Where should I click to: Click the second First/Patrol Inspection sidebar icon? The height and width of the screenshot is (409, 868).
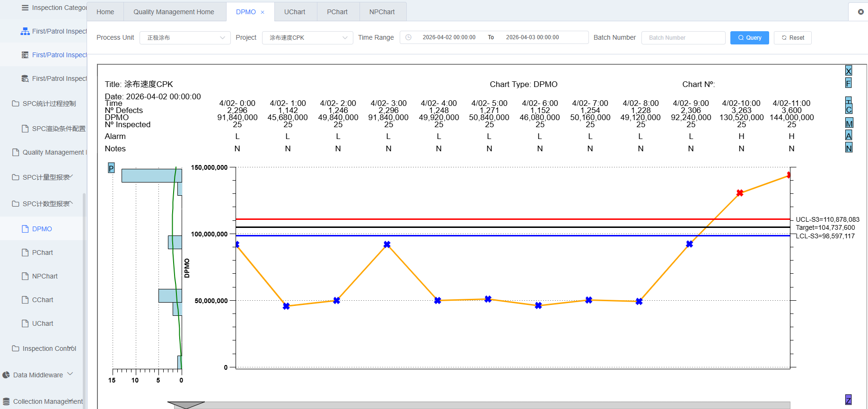[25, 55]
